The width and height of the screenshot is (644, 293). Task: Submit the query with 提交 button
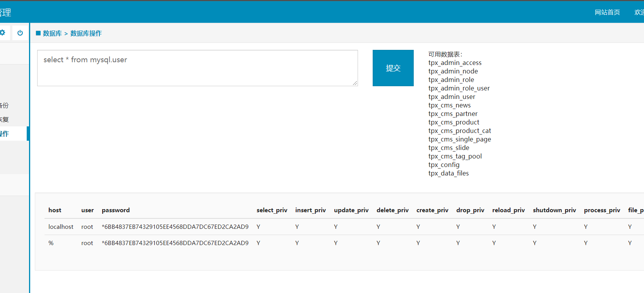pos(393,68)
